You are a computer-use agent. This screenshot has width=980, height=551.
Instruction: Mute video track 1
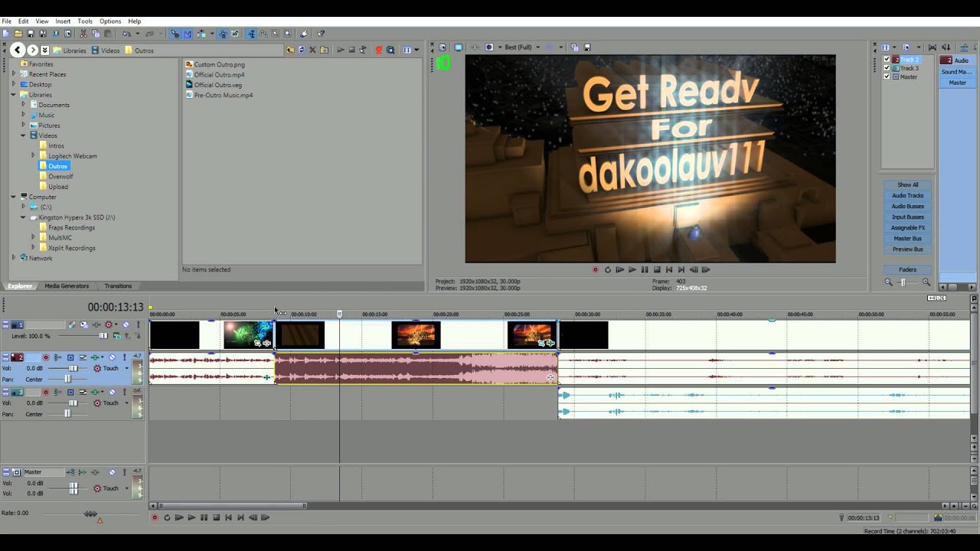point(126,324)
